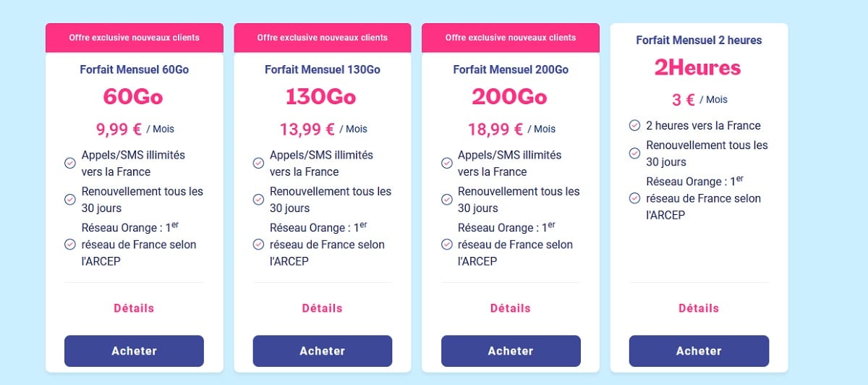Image resolution: width=868 pixels, height=385 pixels.
Task: Purchase the 2Heures plan via Acheter
Action: point(699,351)
